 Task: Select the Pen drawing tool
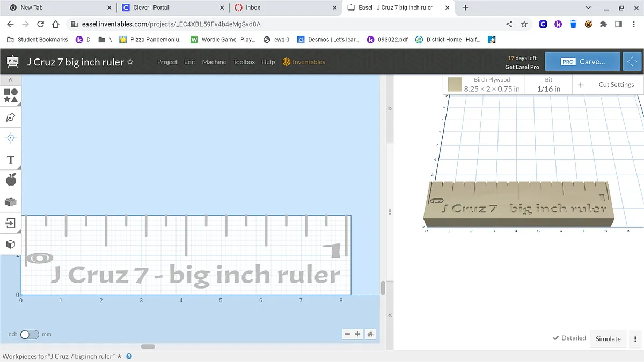11,117
